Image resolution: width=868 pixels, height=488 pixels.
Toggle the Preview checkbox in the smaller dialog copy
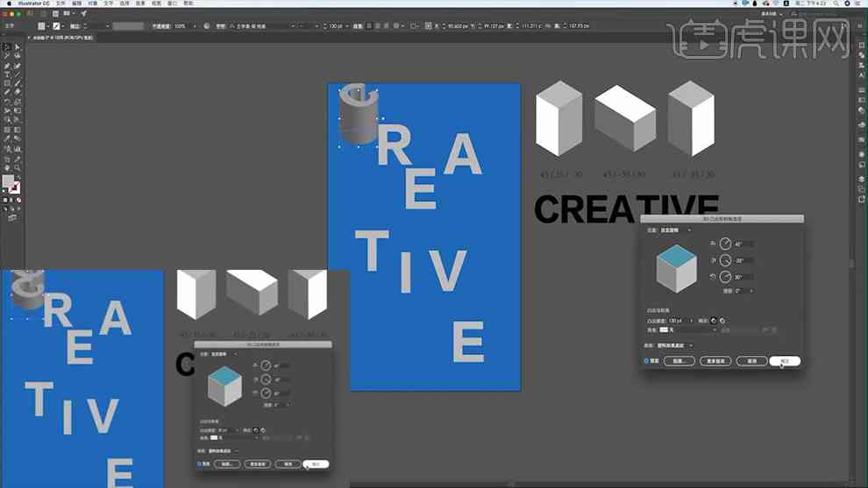point(199,463)
